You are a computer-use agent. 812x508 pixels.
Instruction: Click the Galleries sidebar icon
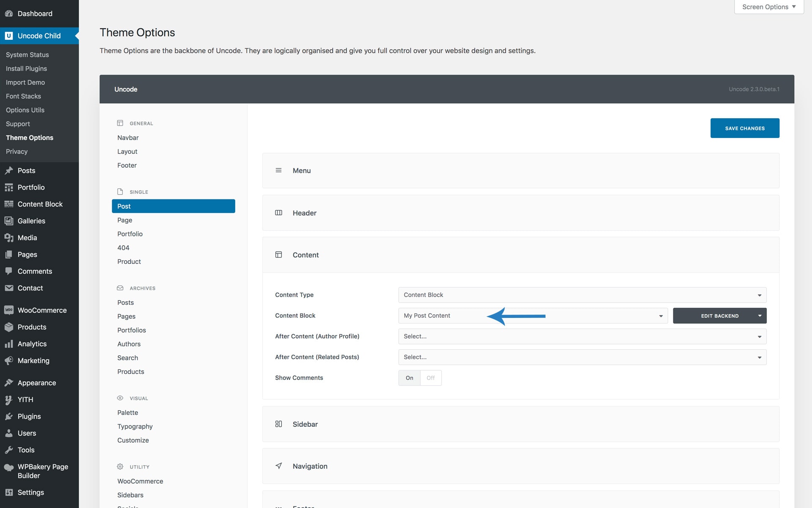pos(9,221)
